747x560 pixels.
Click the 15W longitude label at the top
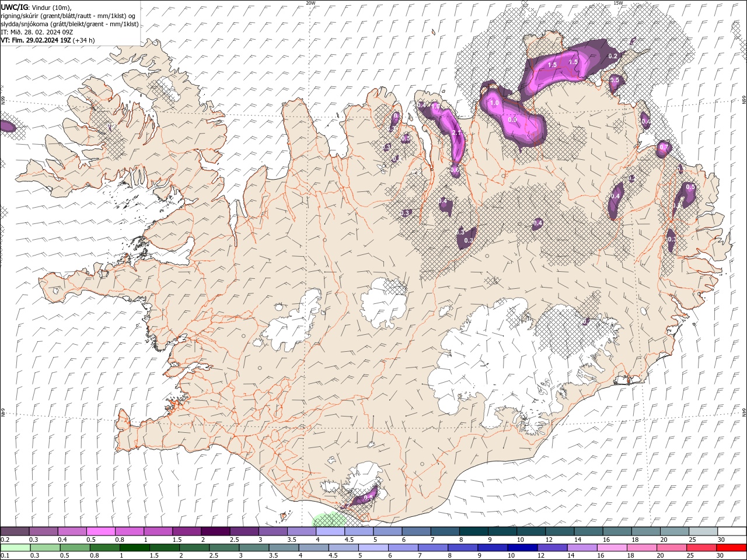[x=618, y=3]
